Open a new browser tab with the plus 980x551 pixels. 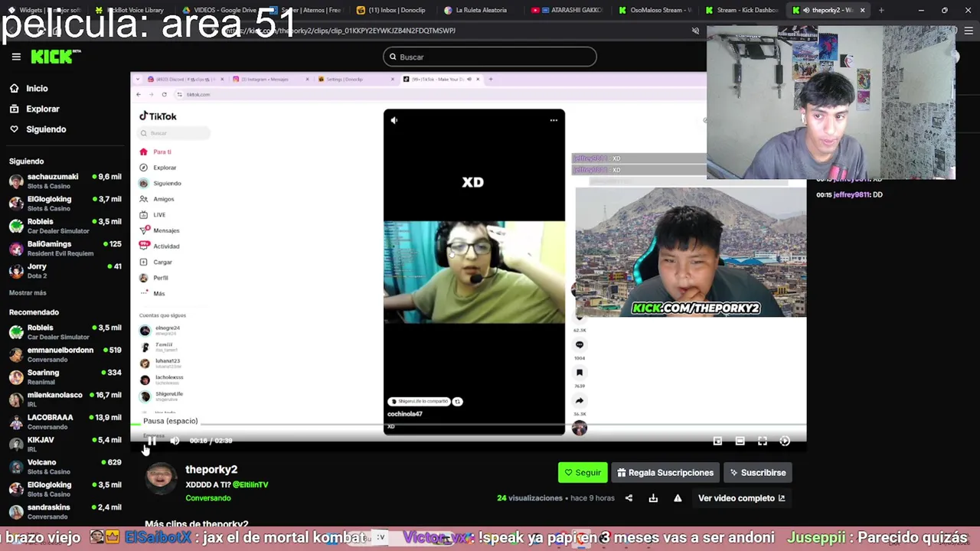coord(881,10)
